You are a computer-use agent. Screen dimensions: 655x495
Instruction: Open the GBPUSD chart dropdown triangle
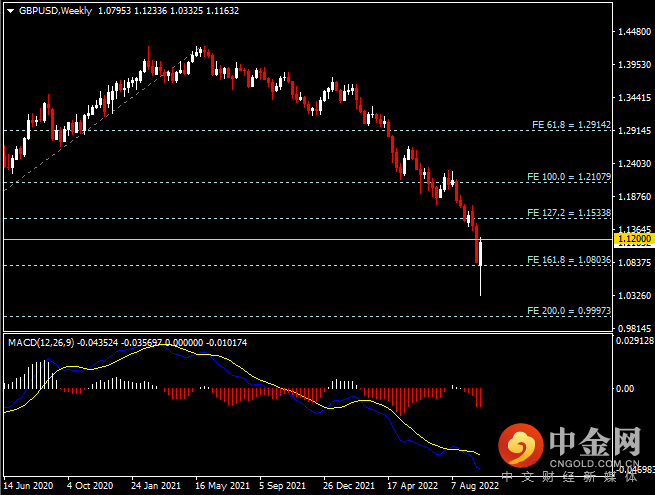tap(10, 11)
